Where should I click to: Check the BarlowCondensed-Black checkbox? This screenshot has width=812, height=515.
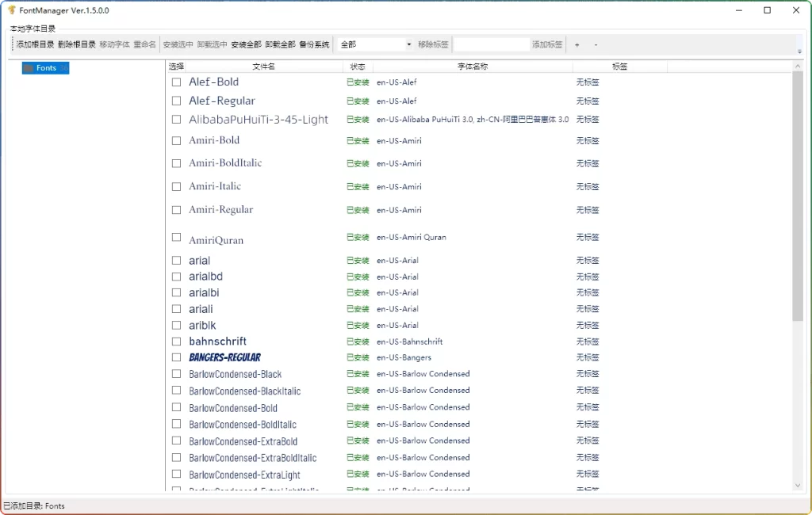(x=175, y=373)
